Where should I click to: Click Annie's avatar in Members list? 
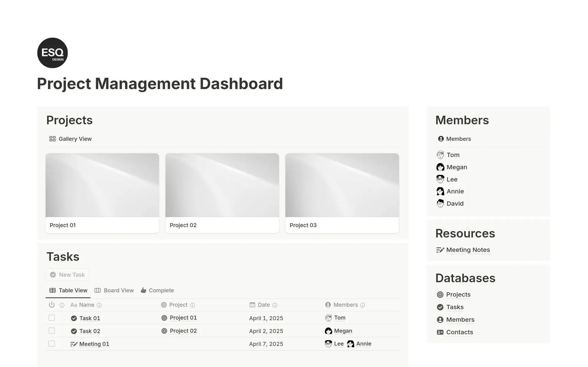click(x=440, y=191)
